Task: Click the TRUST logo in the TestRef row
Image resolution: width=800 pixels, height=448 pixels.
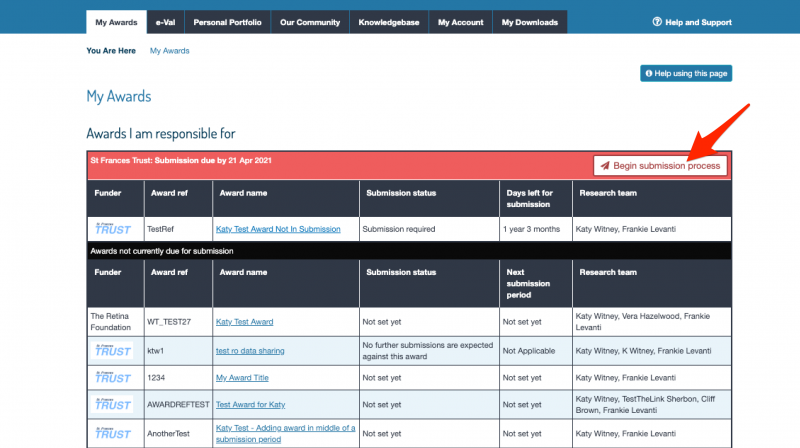Action: tap(113, 229)
